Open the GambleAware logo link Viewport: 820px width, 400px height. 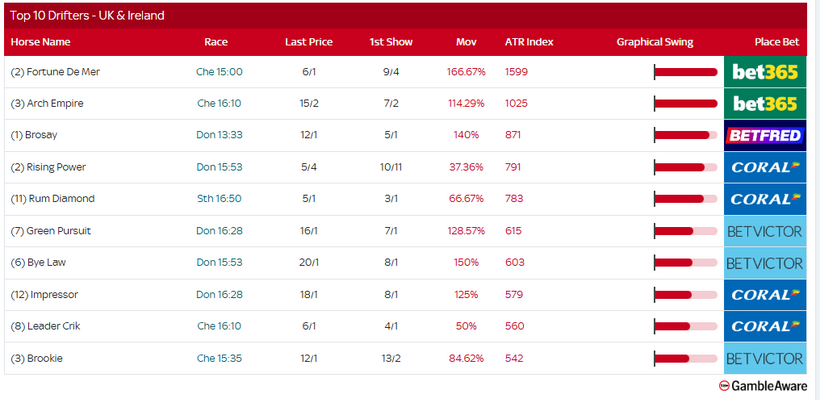(761, 386)
